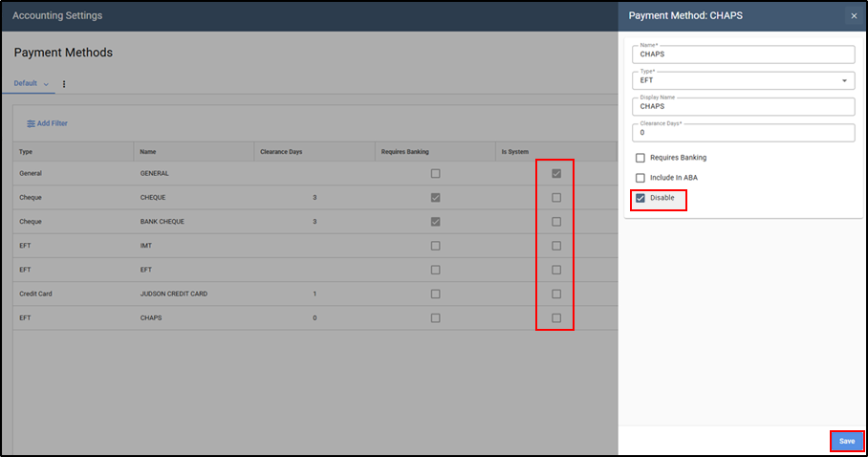
Task: Toggle Requires Banking for JUDSON CREDIT CARD row
Action: (x=436, y=294)
